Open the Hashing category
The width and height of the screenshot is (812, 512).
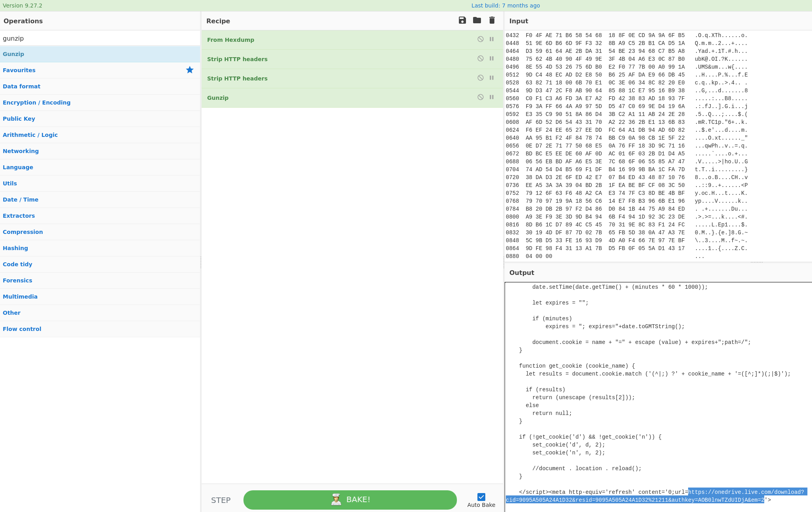(100, 248)
